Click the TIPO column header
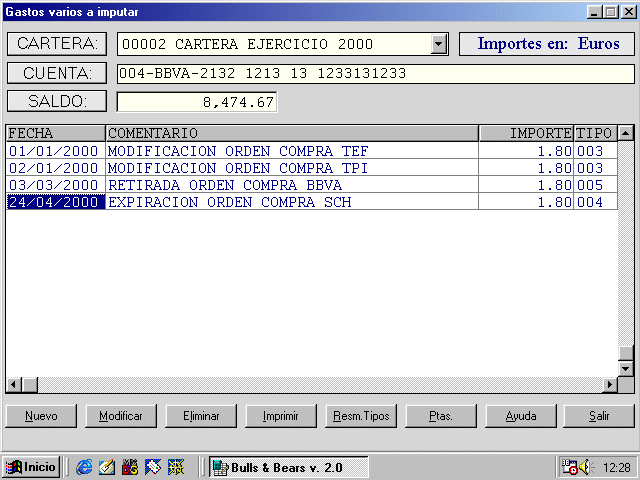The height and width of the screenshot is (480, 640). pyautogui.click(x=596, y=133)
